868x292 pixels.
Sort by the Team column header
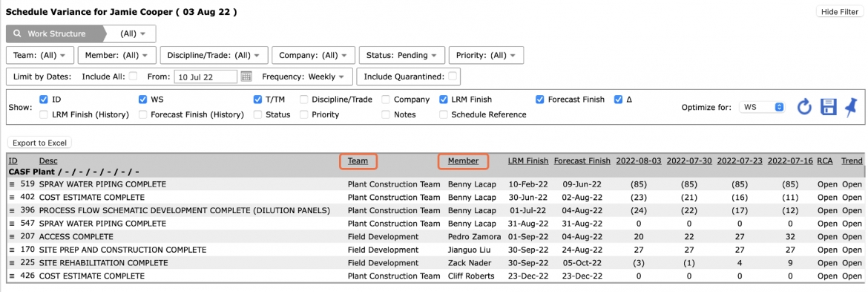(x=358, y=161)
